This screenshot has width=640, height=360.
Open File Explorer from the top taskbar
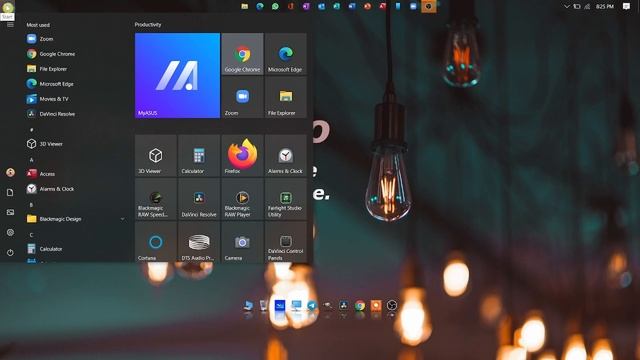(244, 6)
